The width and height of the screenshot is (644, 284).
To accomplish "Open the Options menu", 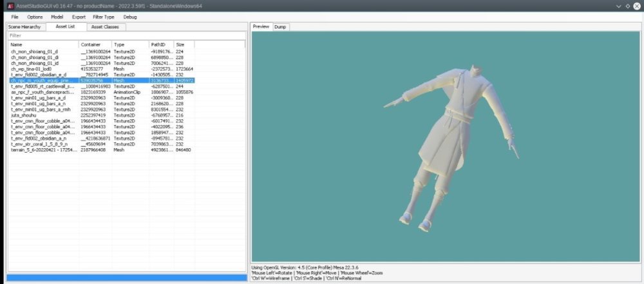I will (x=35, y=17).
